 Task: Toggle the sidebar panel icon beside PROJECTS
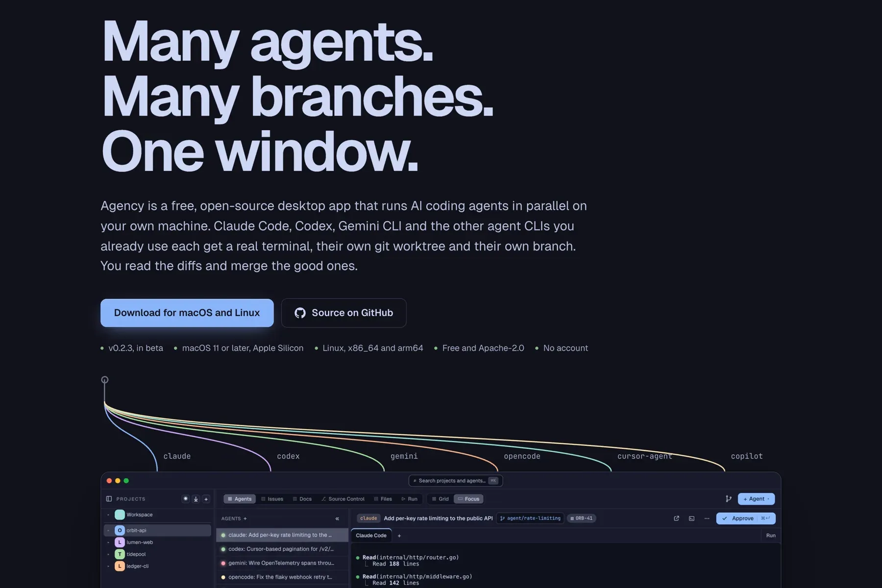pyautogui.click(x=109, y=499)
